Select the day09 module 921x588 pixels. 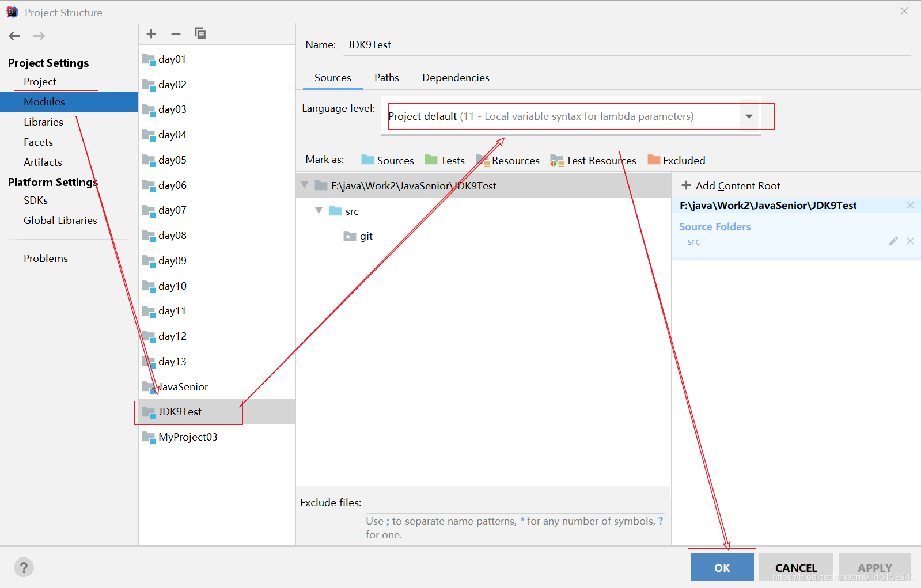(217, 261)
